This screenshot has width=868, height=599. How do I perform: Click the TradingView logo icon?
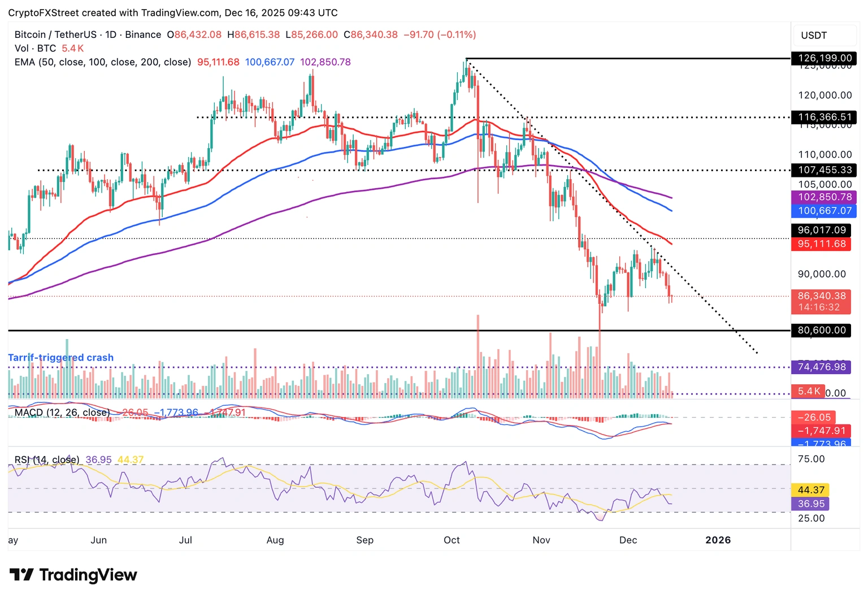click(21, 575)
